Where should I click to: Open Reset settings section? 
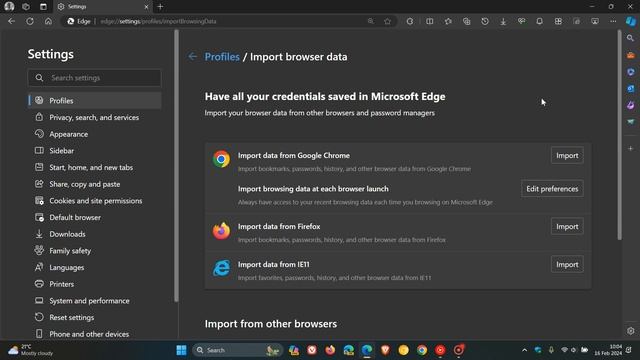click(x=95, y=317)
